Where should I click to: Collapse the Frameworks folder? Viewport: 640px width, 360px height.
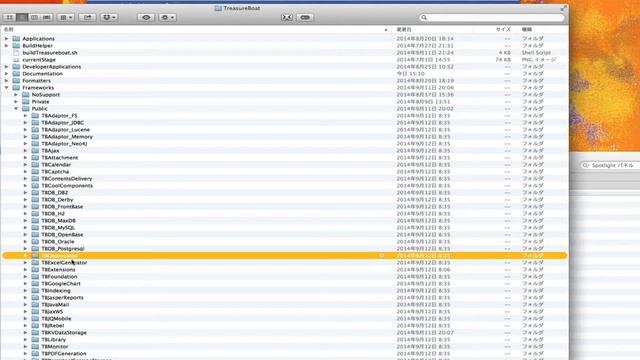(7, 88)
